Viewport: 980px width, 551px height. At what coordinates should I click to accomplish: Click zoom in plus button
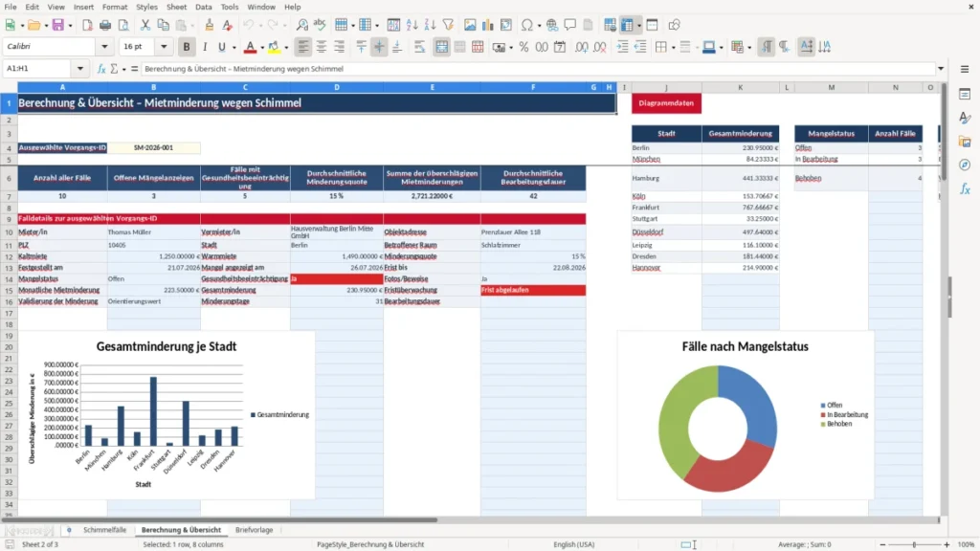click(947, 544)
